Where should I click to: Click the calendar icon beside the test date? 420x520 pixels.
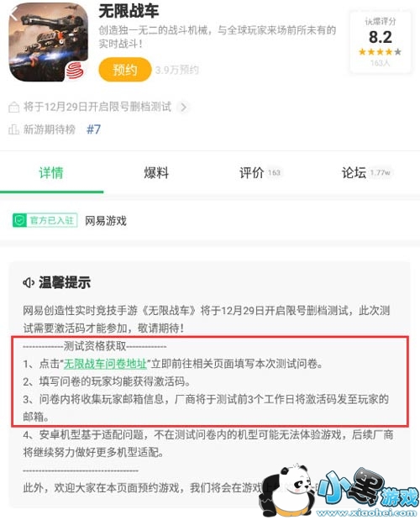(x=13, y=108)
